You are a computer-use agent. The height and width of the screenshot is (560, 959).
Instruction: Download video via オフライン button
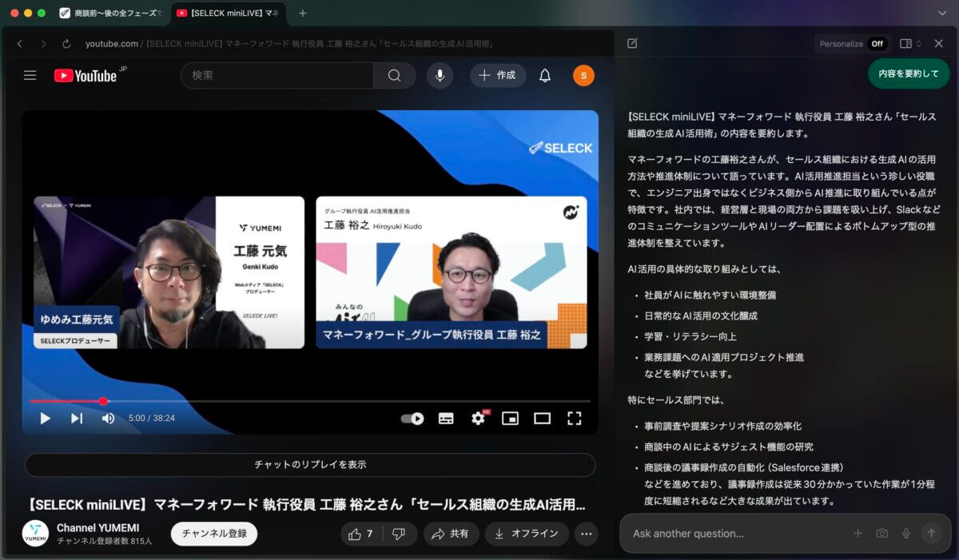527,534
